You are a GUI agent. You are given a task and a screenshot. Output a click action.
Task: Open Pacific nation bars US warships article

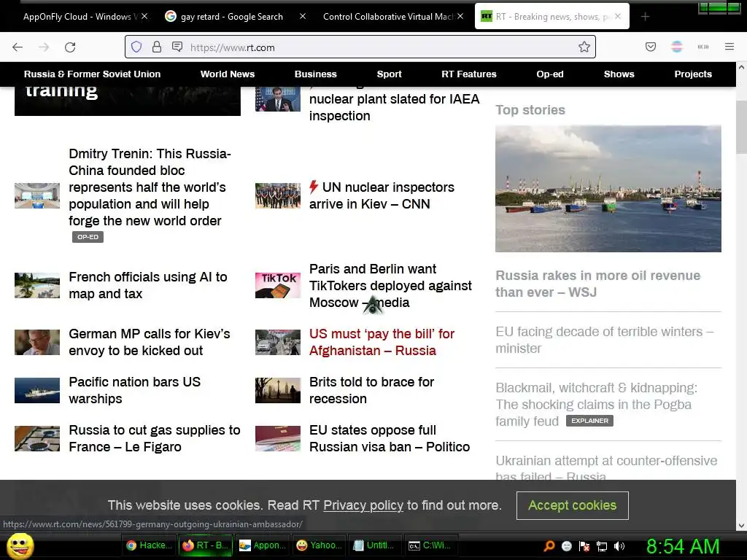tap(134, 390)
